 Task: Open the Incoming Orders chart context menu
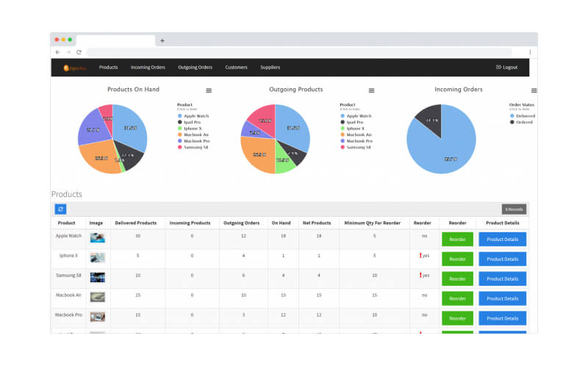(x=534, y=90)
